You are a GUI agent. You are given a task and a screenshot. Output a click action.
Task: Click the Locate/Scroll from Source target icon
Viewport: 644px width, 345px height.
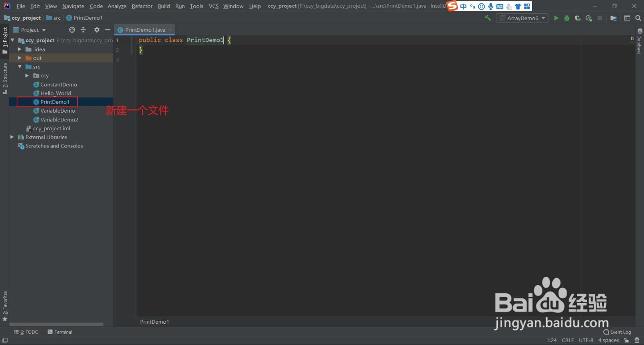[72, 30]
